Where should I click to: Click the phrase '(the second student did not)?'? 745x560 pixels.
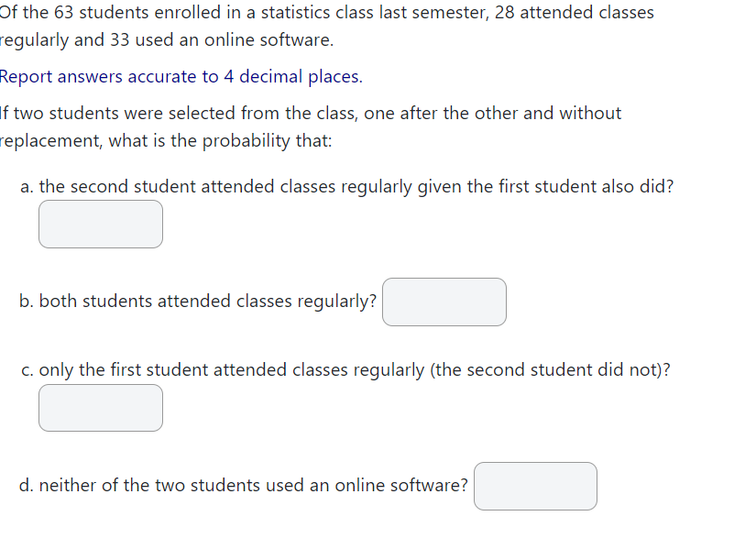550,370
